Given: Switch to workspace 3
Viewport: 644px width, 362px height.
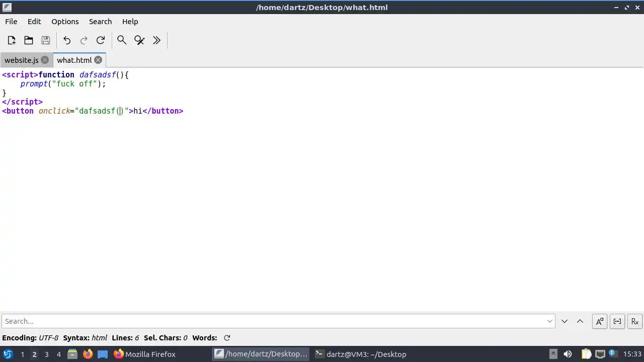Looking at the screenshot, I should coord(46,354).
